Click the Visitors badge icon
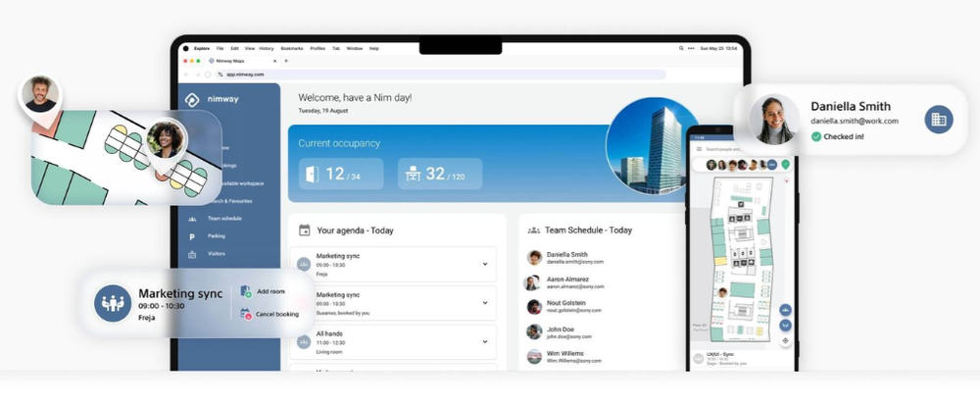Image resolution: width=980 pixels, height=407 pixels. (x=192, y=254)
